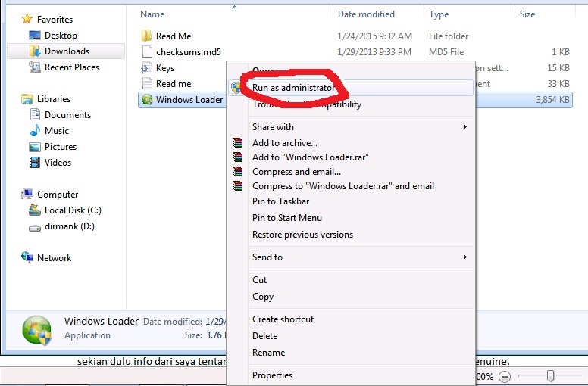Click the Libraries icon in navigation pane
This screenshot has width=588, height=386.
click(x=27, y=99)
